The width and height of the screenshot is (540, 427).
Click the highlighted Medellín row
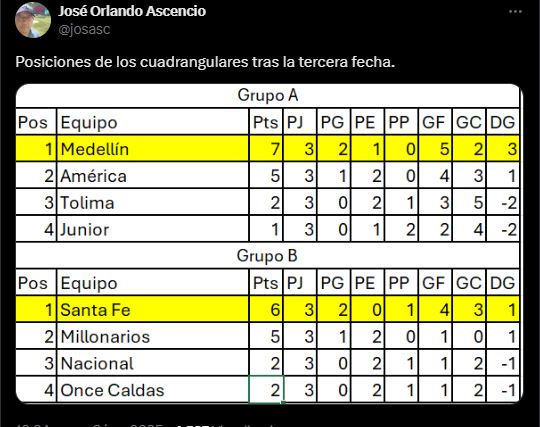(268, 149)
